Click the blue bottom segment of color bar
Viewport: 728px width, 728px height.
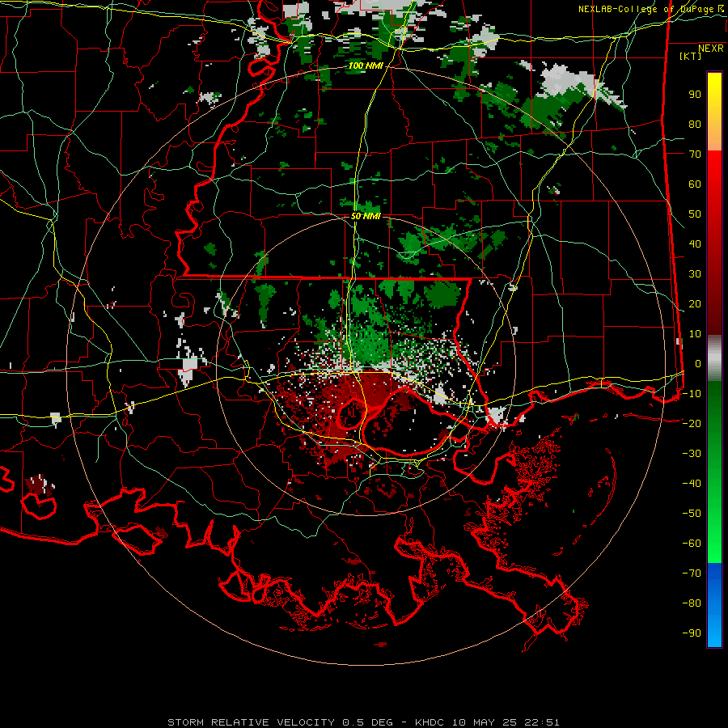[x=714, y=605]
